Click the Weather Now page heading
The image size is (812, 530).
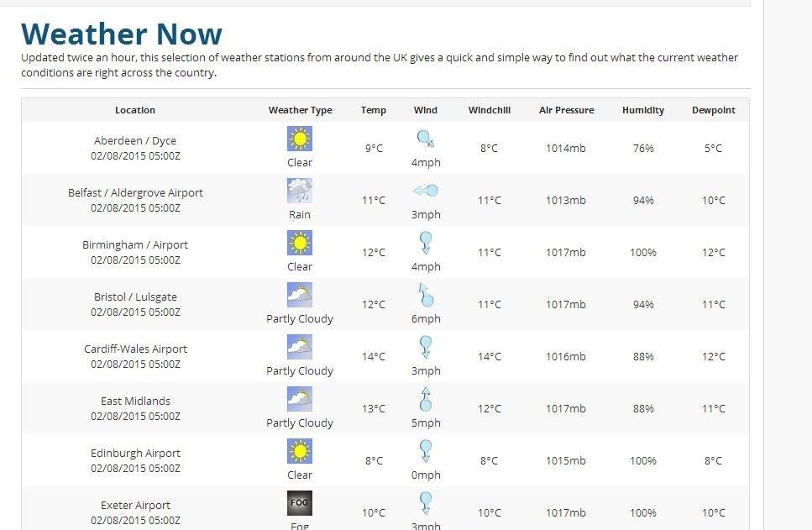pos(122,34)
